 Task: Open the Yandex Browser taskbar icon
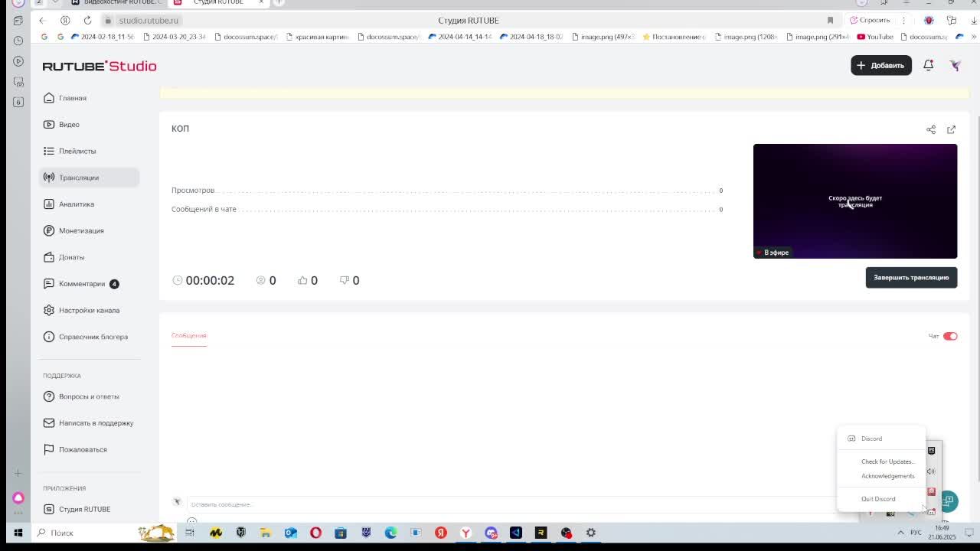click(465, 533)
